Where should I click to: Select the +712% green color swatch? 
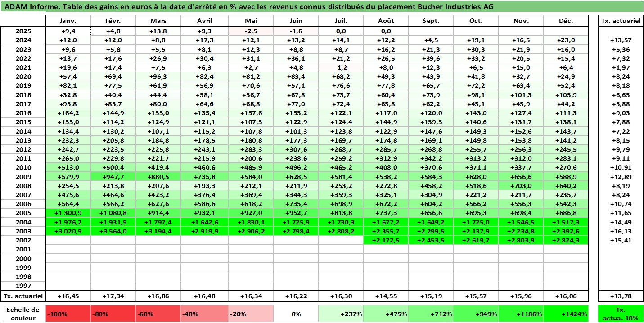pos(431,314)
